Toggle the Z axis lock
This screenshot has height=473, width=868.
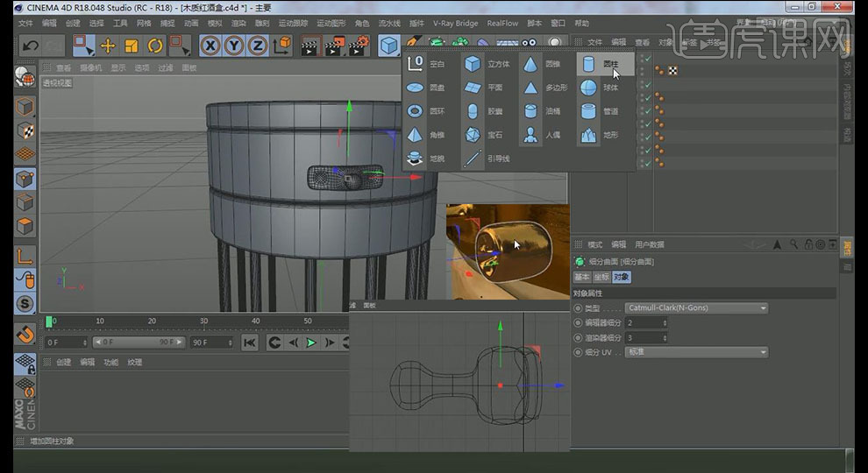click(258, 46)
